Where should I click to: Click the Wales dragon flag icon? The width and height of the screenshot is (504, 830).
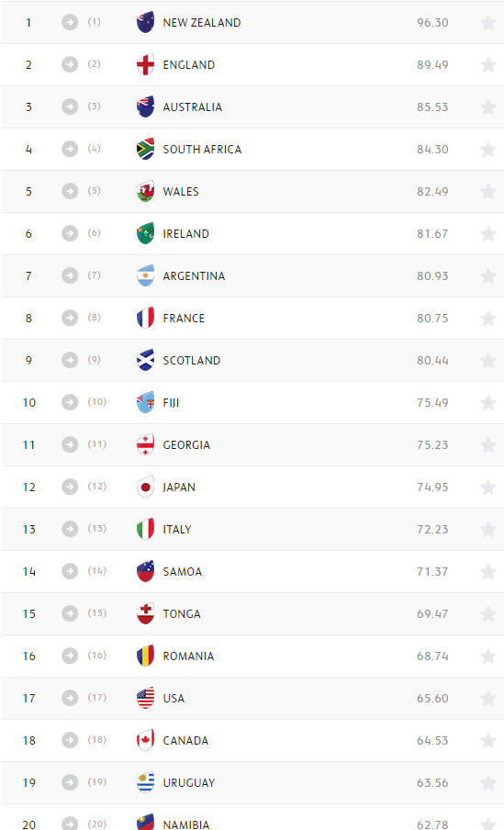[146, 191]
